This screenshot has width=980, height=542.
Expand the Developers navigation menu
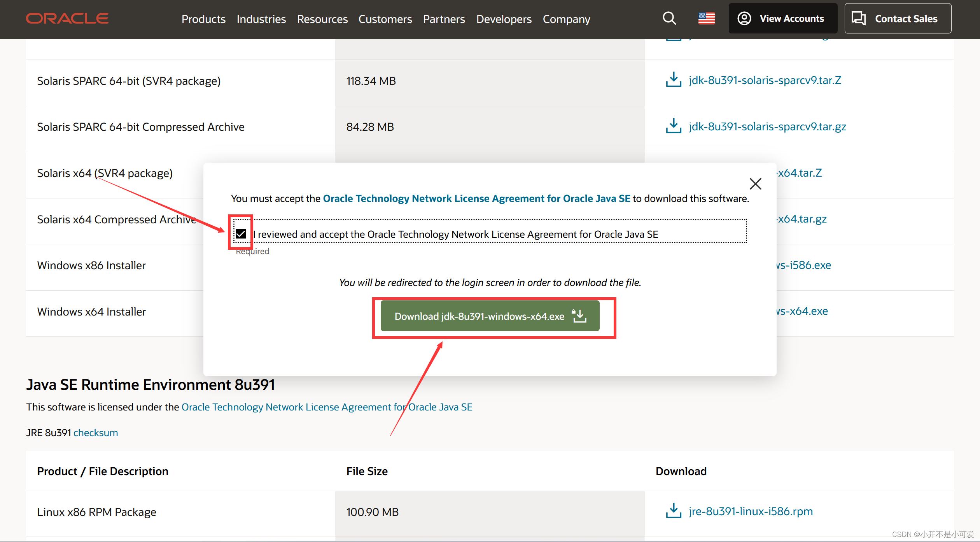pos(504,19)
